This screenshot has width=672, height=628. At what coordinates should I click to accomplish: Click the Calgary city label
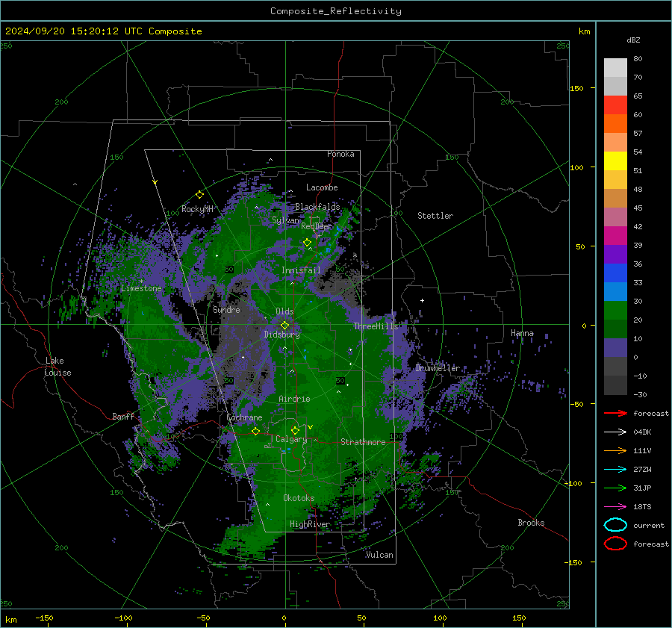tap(291, 439)
